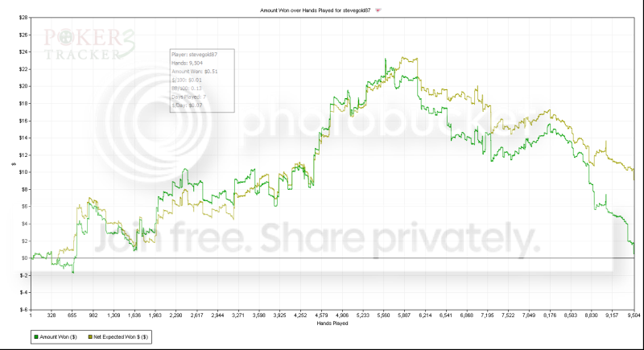The image size is (644, 350).
Task: Click the x-axis tick labeled 8,503
Action: click(x=571, y=315)
